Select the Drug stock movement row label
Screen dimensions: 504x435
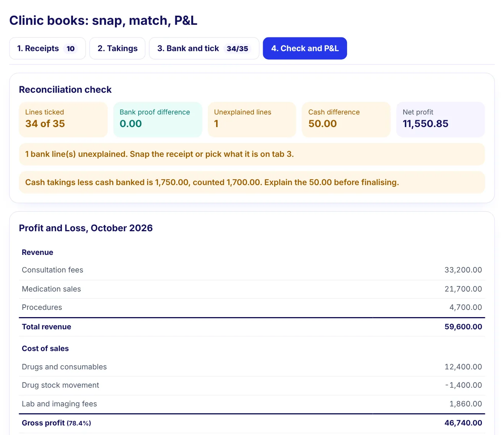pyautogui.click(x=60, y=385)
